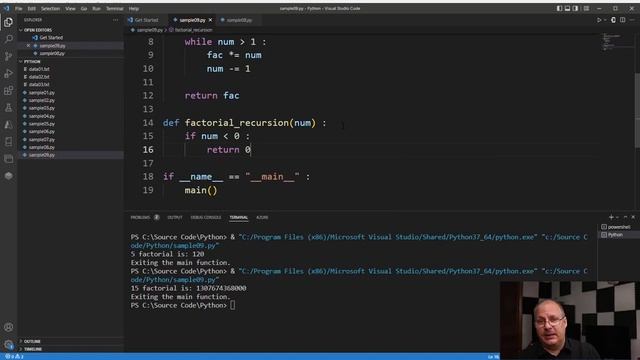Open the Testing flask view

pos(8,108)
